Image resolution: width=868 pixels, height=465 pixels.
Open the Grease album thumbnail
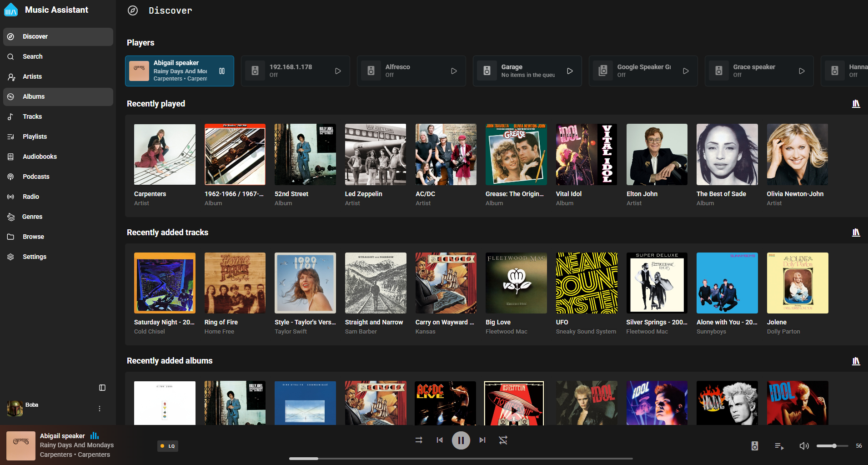coord(516,155)
